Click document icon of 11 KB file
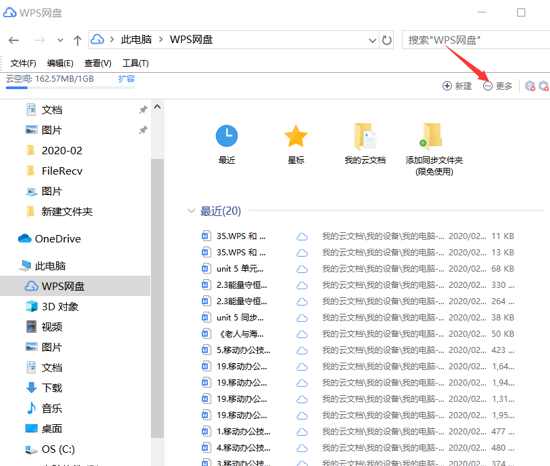Viewport: 550px width, 466px height. [x=206, y=236]
